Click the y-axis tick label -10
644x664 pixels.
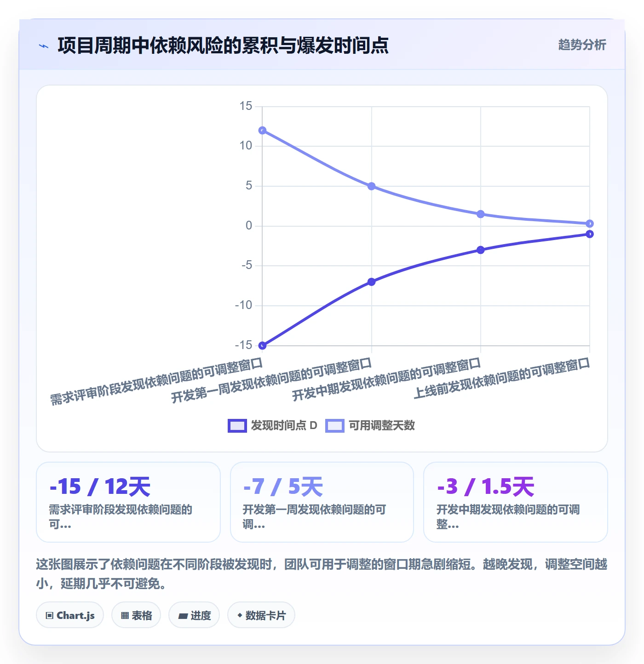[x=244, y=305]
